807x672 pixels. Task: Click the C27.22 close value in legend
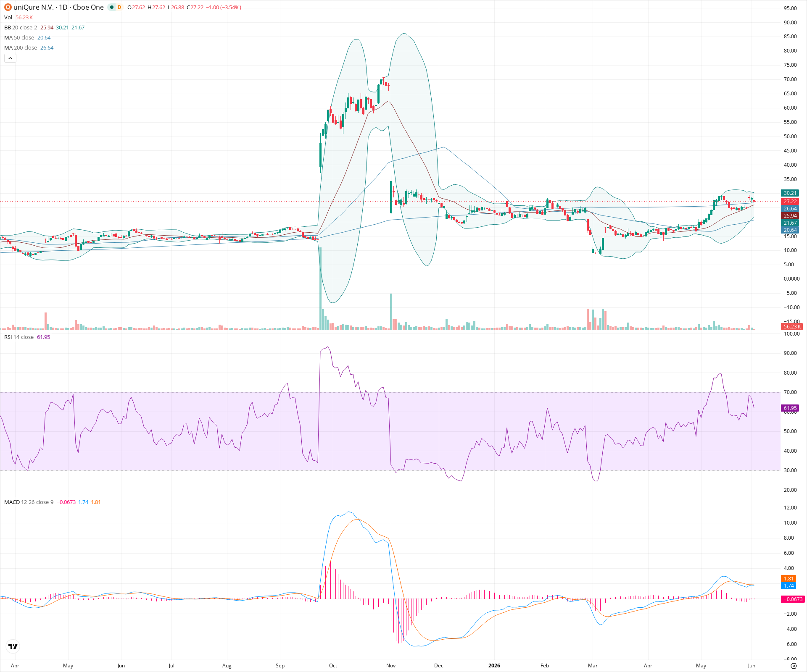coord(195,7)
